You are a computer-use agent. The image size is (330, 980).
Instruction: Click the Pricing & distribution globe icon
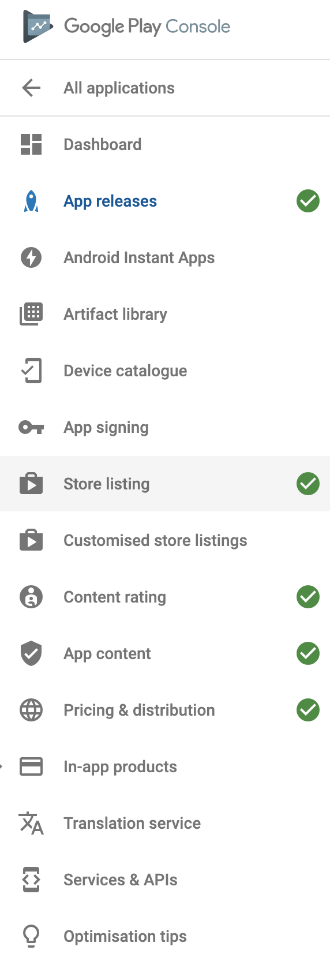click(31, 710)
